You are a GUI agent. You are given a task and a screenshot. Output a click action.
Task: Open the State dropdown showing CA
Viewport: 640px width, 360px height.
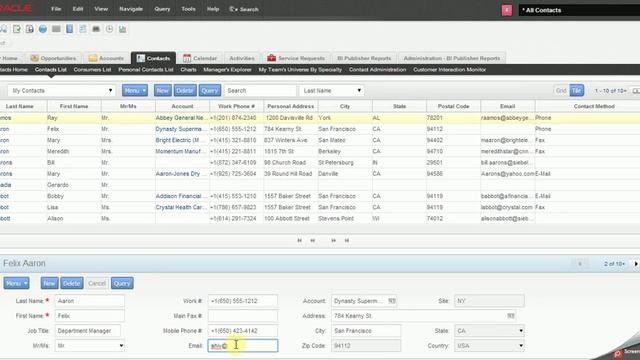pos(521,331)
